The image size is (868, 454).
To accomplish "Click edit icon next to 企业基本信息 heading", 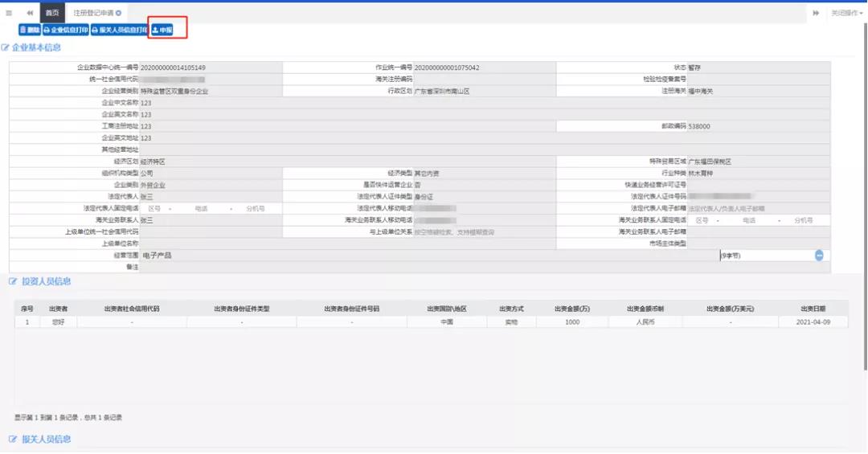I will (x=6, y=48).
